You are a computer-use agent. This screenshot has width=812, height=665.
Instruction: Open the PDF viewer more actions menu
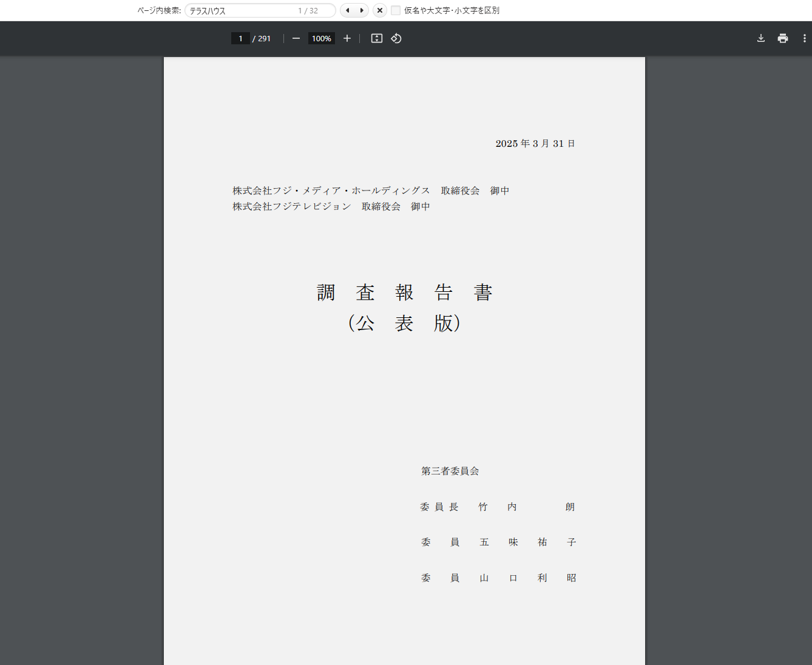click(805, 38)
